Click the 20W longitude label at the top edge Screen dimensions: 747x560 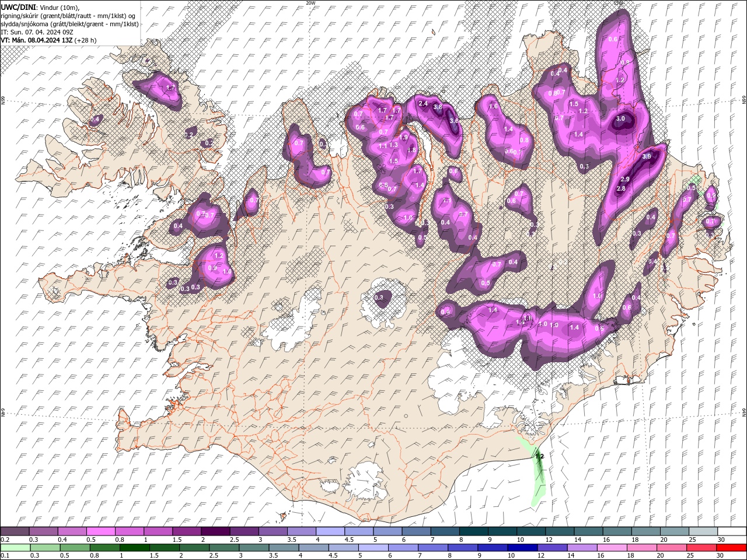pyautogui.click(x=310, y=3)
